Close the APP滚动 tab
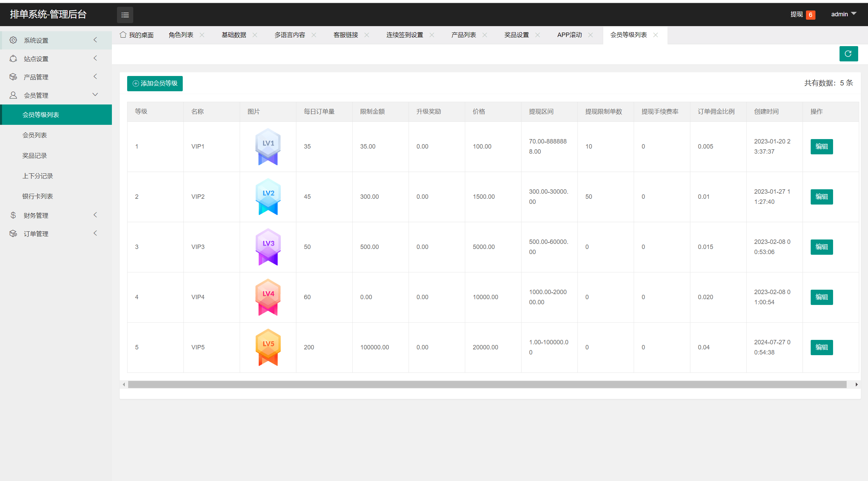This screenshot has width=868, height=481. coord(591,35)
